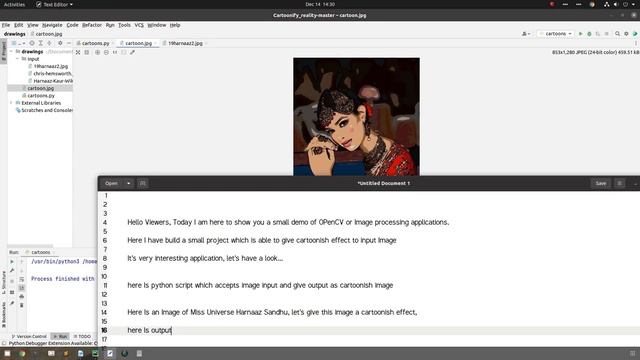Open PyCharm settings gear in top toolbar
Viewport: 640px width, 360px height.
[x=626, y=34]
